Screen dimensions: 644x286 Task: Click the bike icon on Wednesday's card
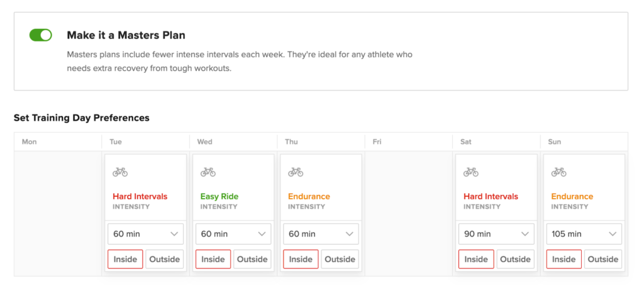tap(208, 172)
